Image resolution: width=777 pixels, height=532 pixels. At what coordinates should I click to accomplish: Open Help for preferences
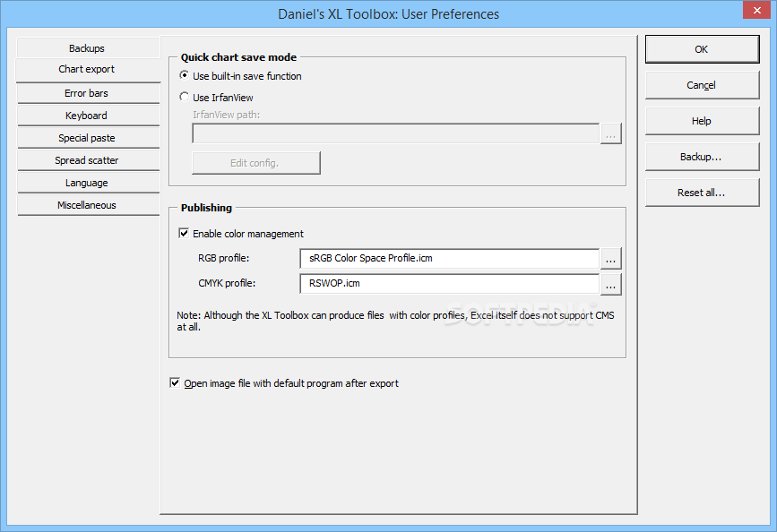point(702,121)
